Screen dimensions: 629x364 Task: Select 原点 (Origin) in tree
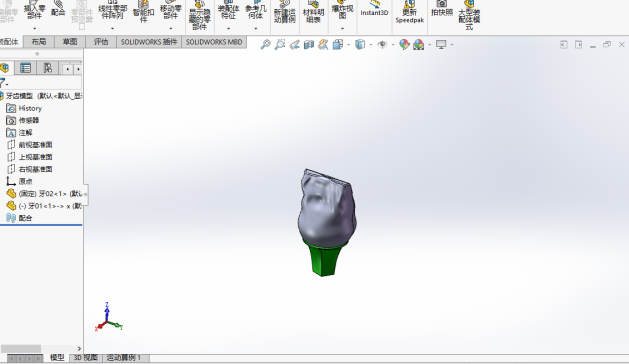tap(19, 181)
